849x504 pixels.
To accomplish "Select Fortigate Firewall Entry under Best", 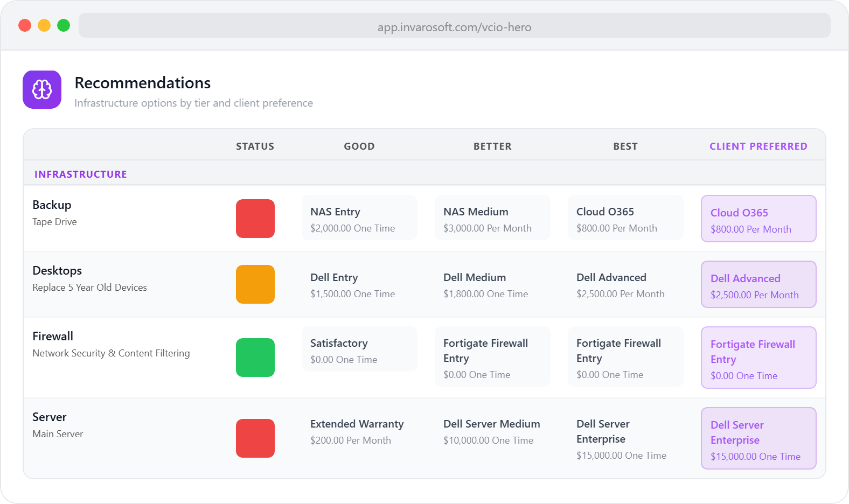I will click(625, 356).
